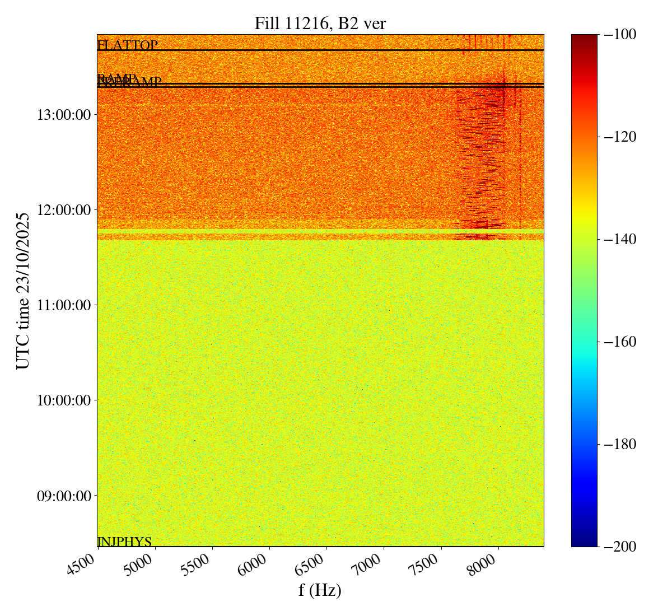The image size is (672, 616).
Task: Click the −160 colorbar tick label
Action: (x=620, y=342)
